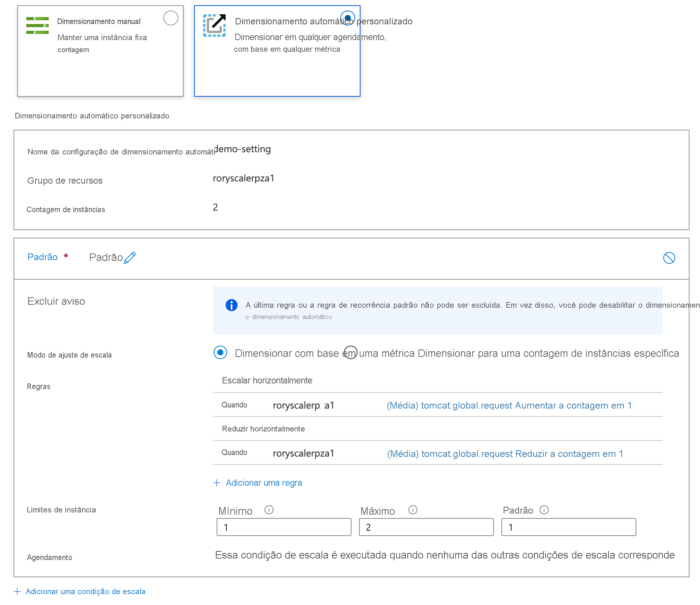The width and height of the screenshot is (700, 605).
Task: Click Adicionar uma condição de escala
Action: coord(85,592)
